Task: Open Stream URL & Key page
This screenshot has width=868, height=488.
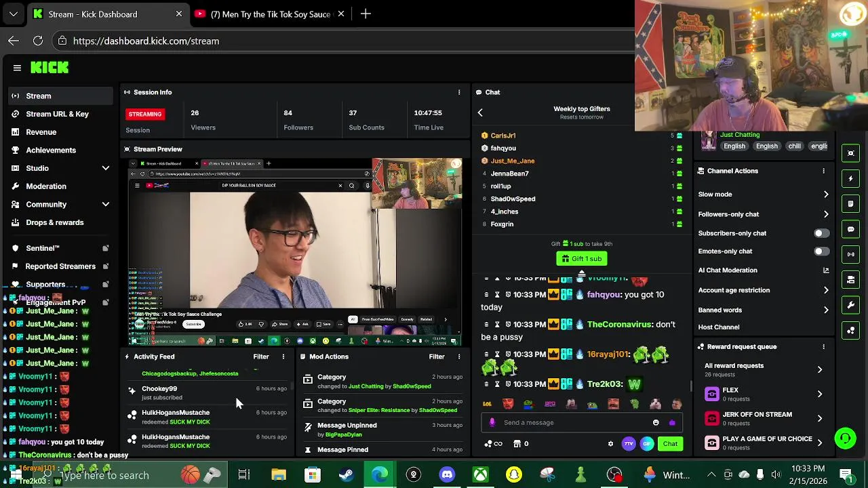Action: pyautogui.click(x=57, y=114)
